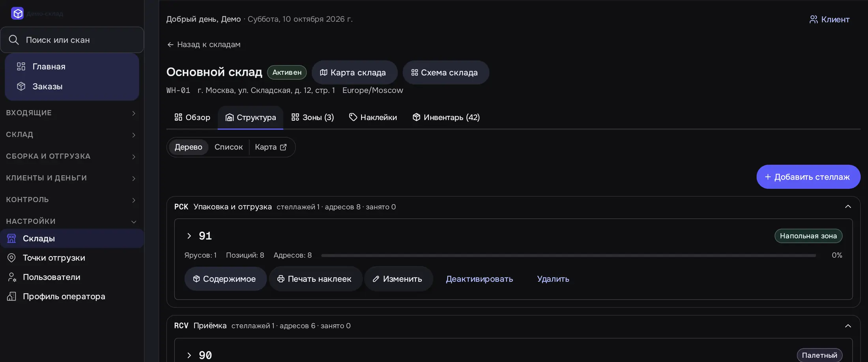
Task: Expand rack 91 chevron
Action: pos(189,236)
